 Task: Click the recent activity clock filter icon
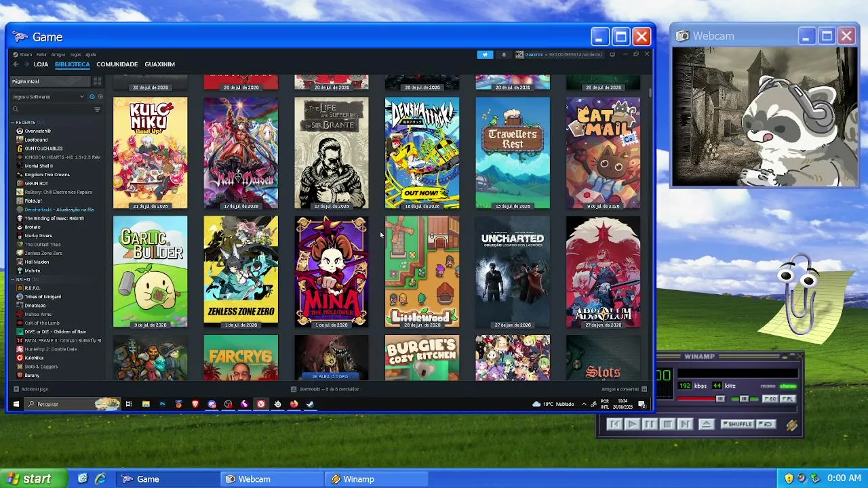pos(92,97)
